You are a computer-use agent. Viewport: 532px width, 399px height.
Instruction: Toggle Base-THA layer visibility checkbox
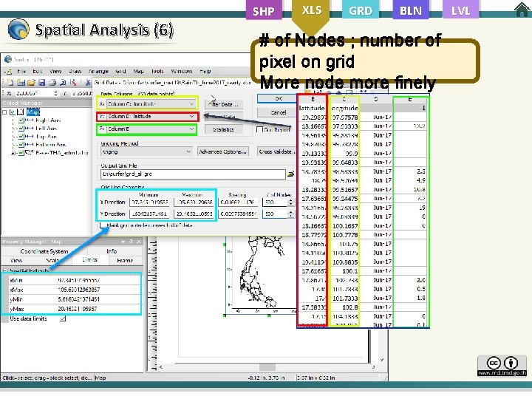coord(21,153)
